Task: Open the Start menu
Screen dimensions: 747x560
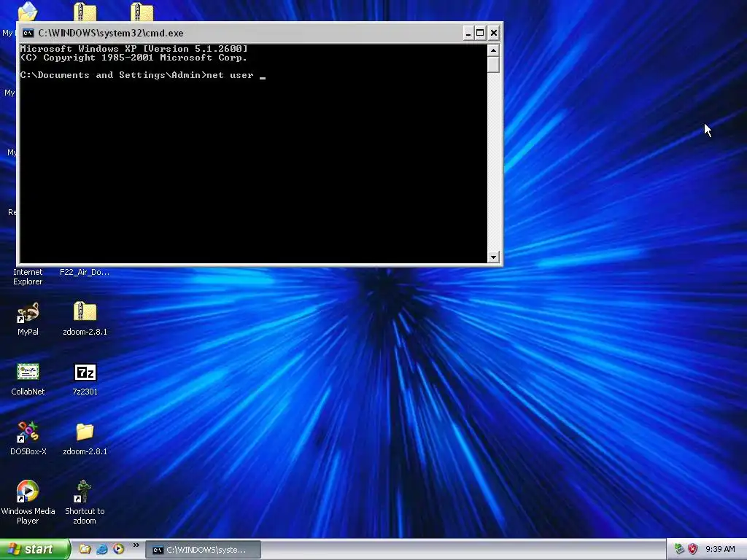Action: [x=35, y=549]
